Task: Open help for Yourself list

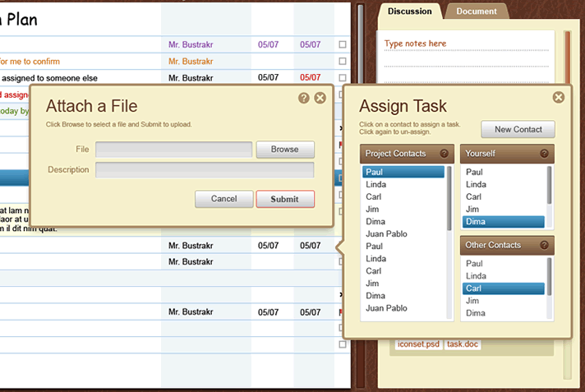Action: coord(544,154)
